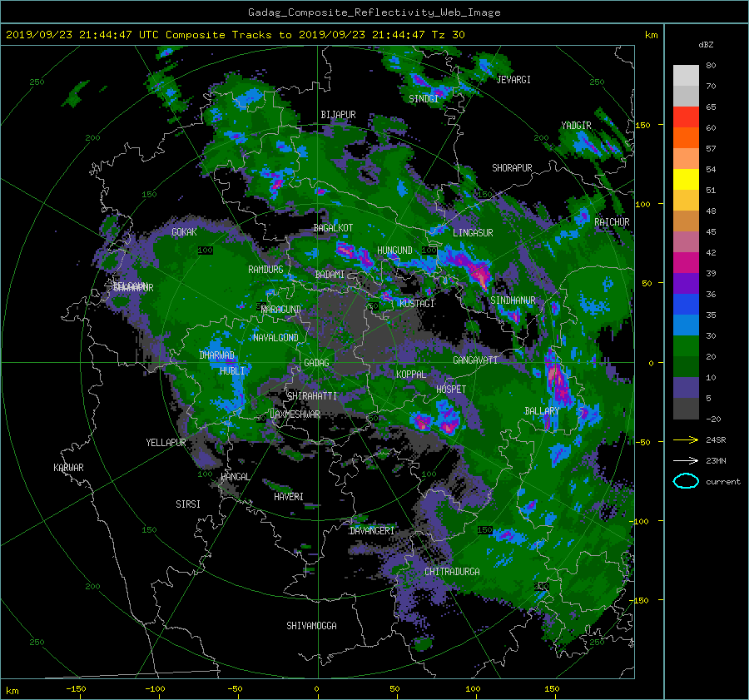Click the dark grey 5 dBZ swatch

pos(686,408)
